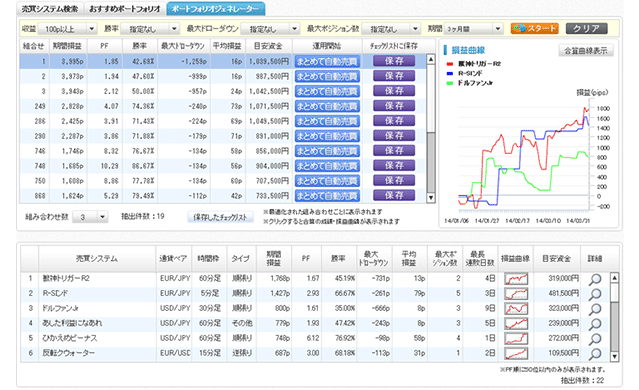View profit curve thumbnail for ひかえめビーナス
This screenshot has height=390, width=639.
click(x=516, y=338)
